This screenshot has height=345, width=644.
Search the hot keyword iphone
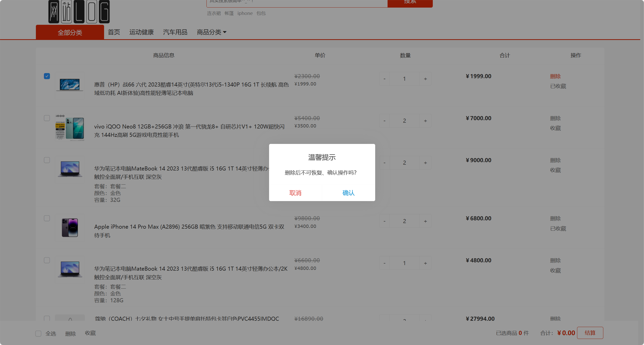245,13
